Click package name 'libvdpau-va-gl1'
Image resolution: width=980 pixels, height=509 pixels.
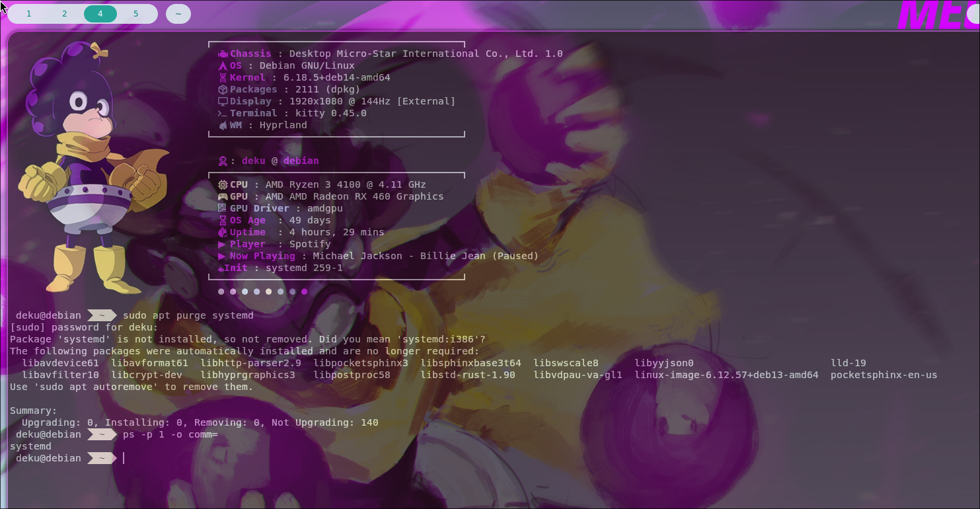(578, 375)
